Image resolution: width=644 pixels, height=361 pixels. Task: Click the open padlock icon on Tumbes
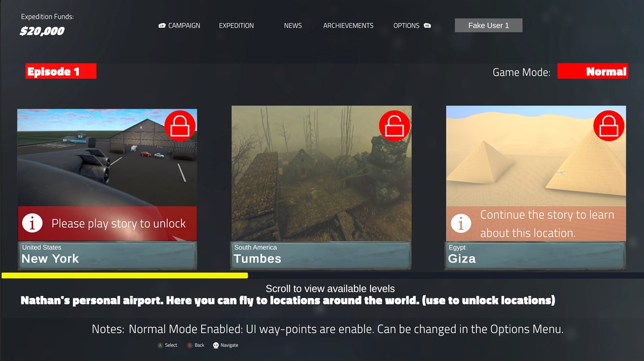[x=395, y=126]
